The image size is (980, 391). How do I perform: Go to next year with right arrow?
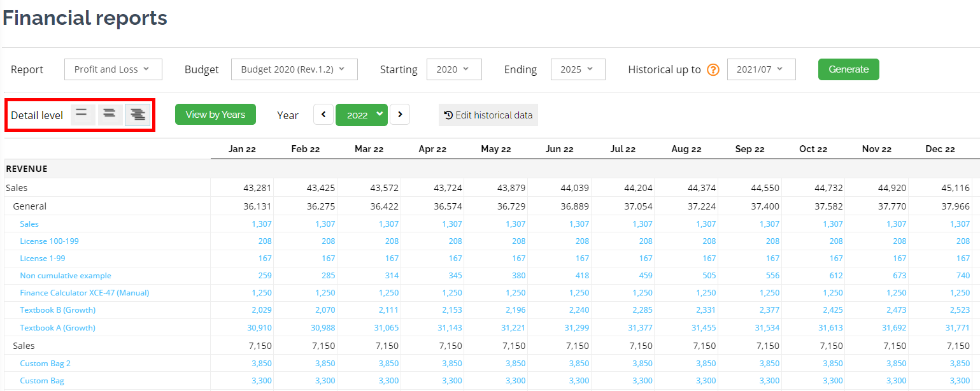click(x=400, y=115)
